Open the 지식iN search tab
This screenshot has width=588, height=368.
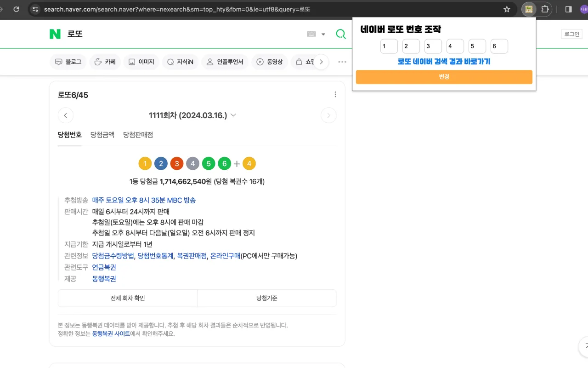point(180,62)
